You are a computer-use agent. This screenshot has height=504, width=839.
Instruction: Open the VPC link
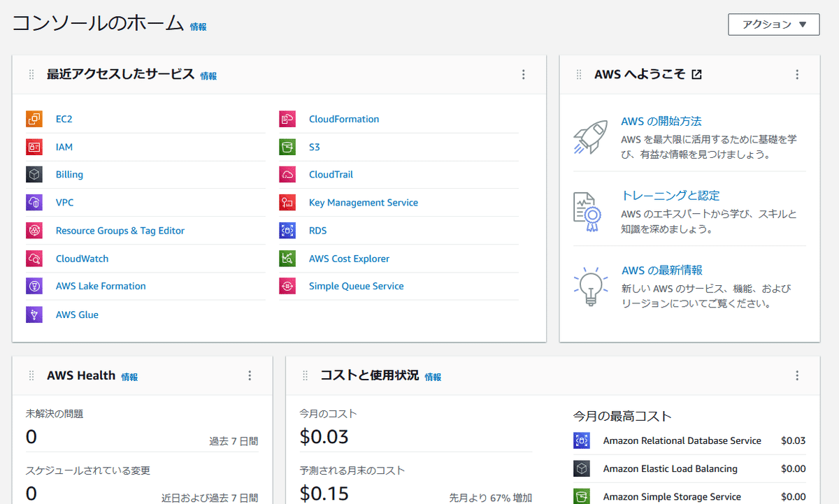pyautogui.click(x=64, y=203)
